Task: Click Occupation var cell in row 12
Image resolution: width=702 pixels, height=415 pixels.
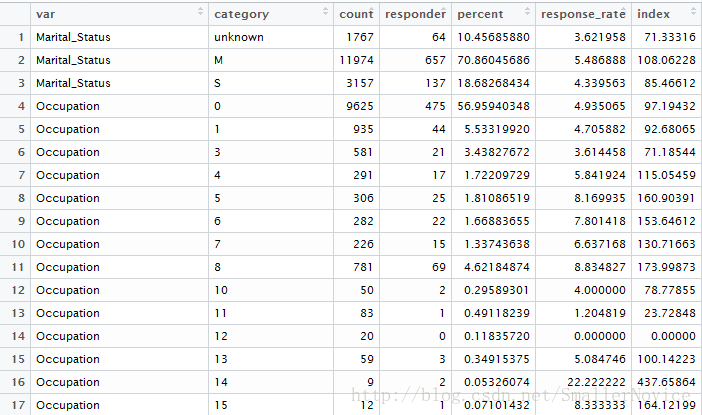Action: [x=68, y=291]
